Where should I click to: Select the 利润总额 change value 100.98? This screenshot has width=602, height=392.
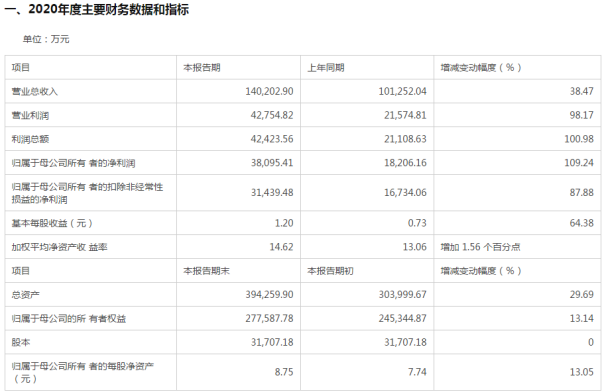click(x=579, y=139)
